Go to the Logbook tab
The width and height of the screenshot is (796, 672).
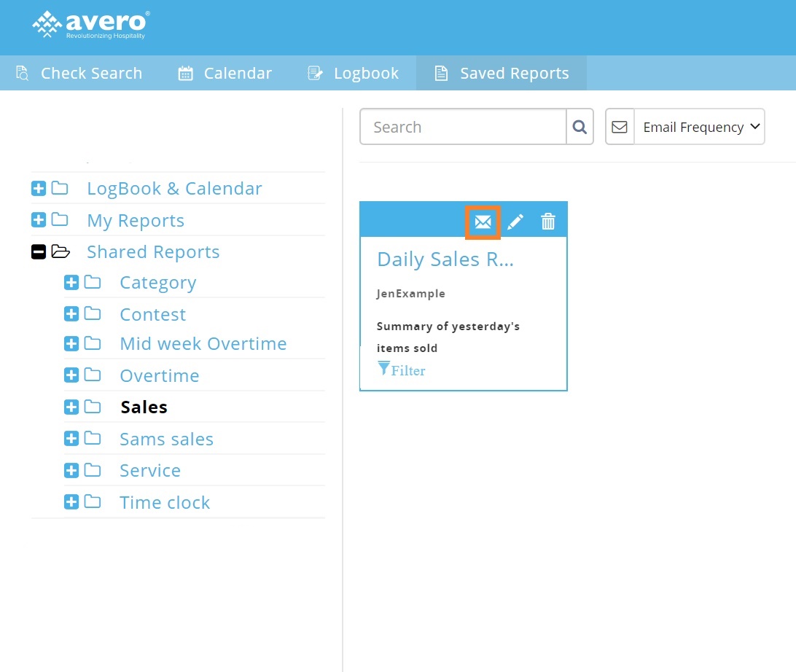(x=354, y=74)
